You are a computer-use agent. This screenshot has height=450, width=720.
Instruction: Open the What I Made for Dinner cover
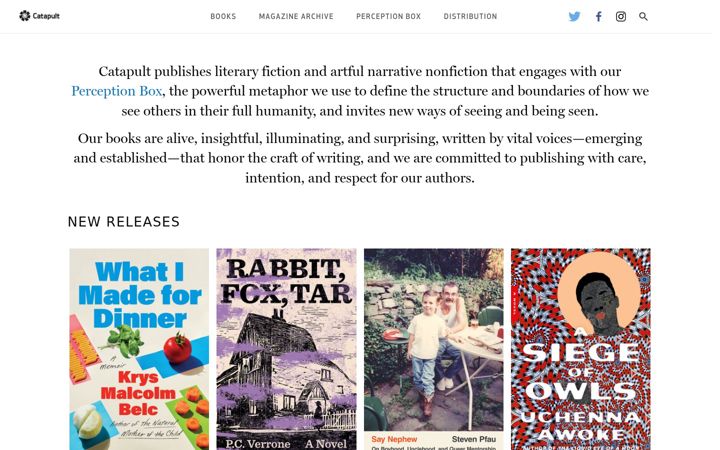139,349
